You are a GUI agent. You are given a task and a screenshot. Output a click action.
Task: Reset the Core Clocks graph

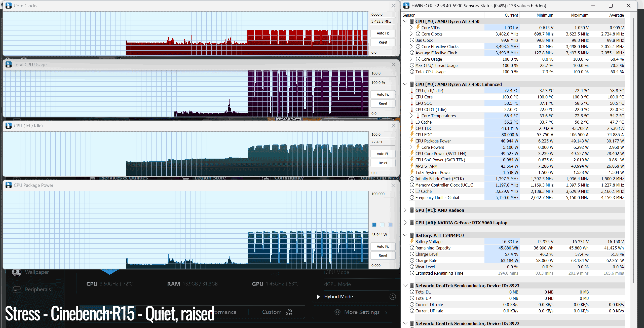383,42
